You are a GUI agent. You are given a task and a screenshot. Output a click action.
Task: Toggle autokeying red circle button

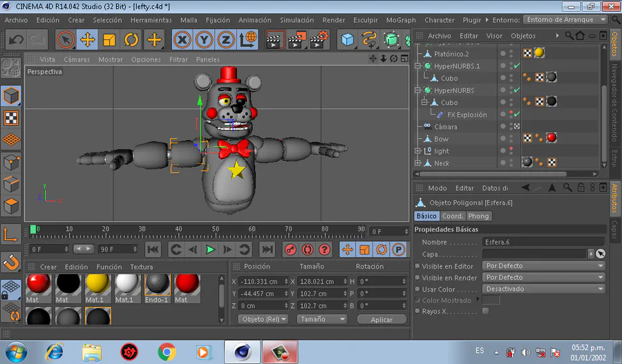click(x=308, y=249)
